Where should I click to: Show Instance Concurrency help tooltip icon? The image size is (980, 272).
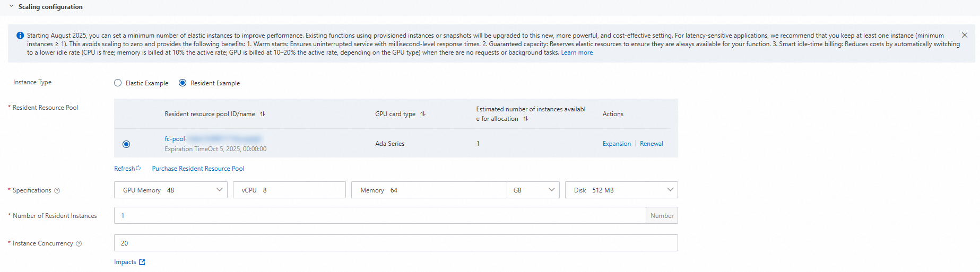pyautogui.click(x=79, y=244)
